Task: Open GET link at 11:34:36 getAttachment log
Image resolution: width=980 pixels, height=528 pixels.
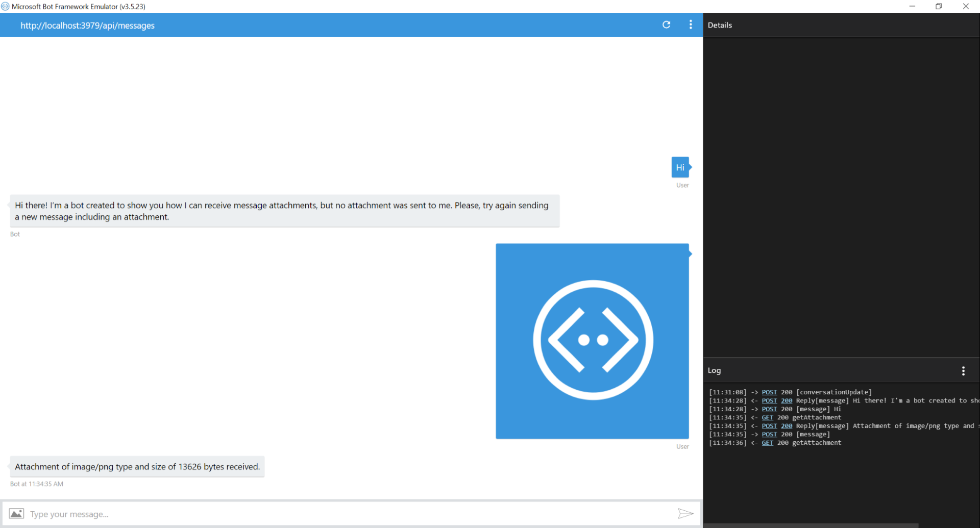Action: click(x=767, y=443)
